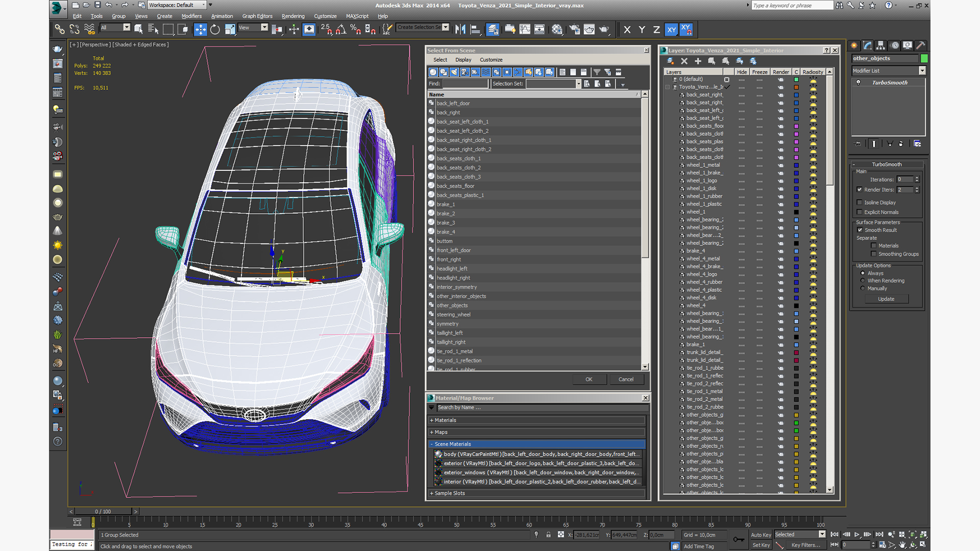Click filter funnel icon in Select From Scene
This screenshot has width=980, height=551.
597,72
